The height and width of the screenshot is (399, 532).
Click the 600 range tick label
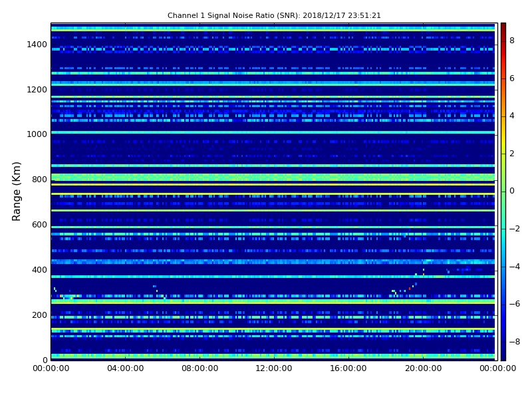[x=39, y=225]
